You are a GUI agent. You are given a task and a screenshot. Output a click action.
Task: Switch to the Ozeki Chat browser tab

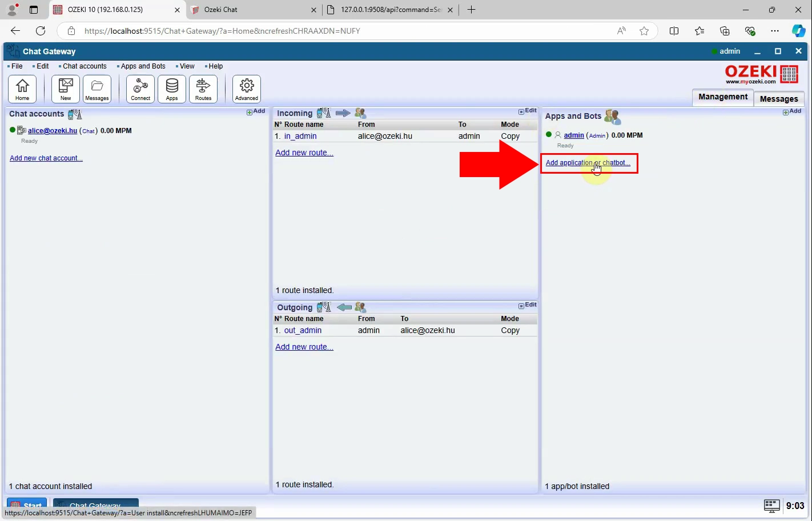[254, 10]
